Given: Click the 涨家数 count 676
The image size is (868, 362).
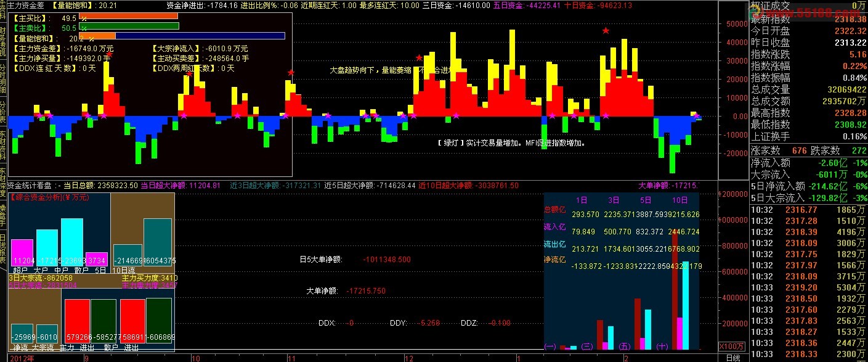Looking at the screenshot, I should tap(800, 150).
